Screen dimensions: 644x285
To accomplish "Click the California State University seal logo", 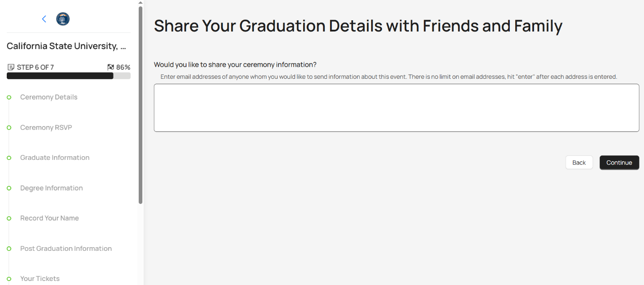I will [x=63, y=19].
